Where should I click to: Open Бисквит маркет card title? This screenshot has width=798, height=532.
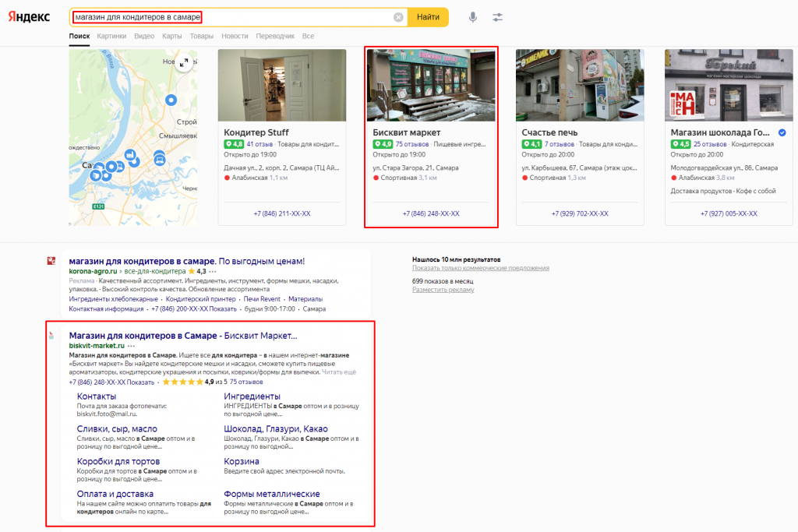tap(406, 132)
